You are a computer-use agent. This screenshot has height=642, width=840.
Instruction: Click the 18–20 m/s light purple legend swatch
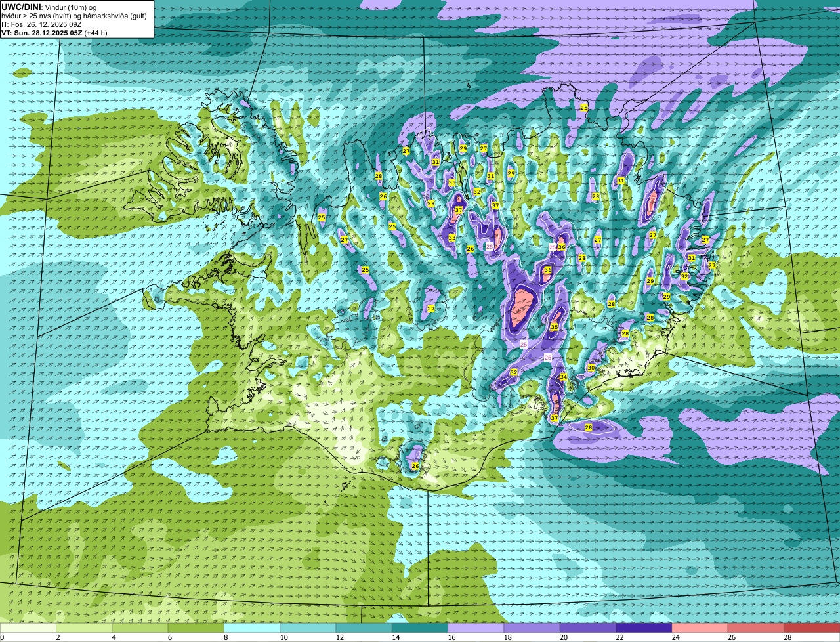coord(532,628)
